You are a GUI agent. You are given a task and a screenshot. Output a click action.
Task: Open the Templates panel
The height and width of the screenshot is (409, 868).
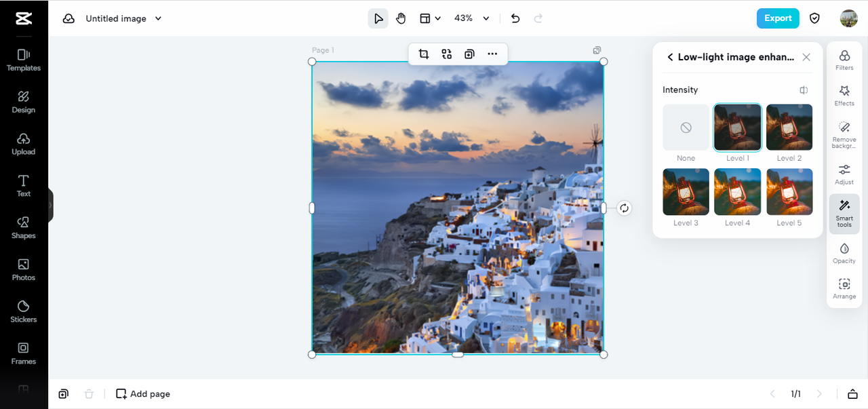click(24, 60)
